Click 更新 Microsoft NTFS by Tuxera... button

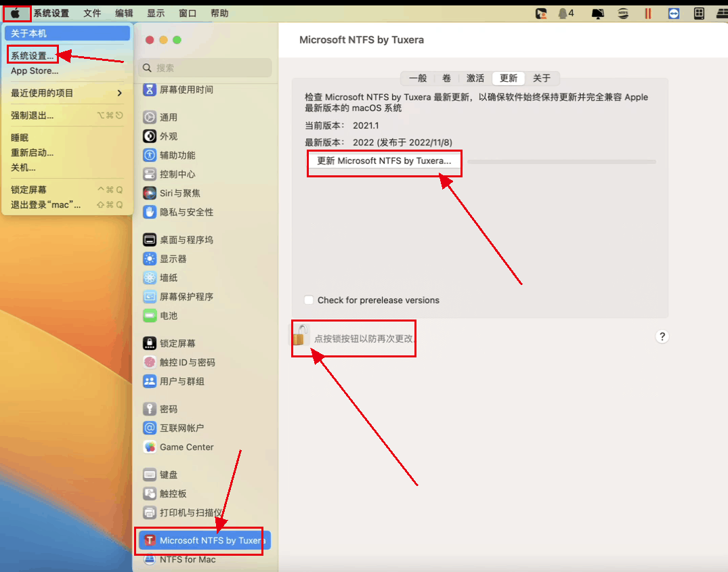[384, 161]
